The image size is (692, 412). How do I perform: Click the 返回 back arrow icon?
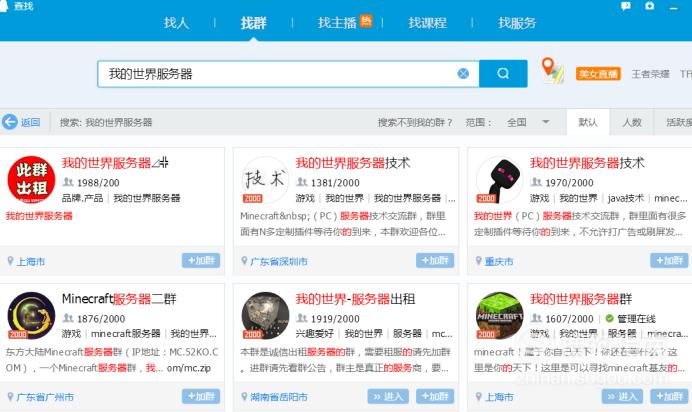tap(10, 122)
